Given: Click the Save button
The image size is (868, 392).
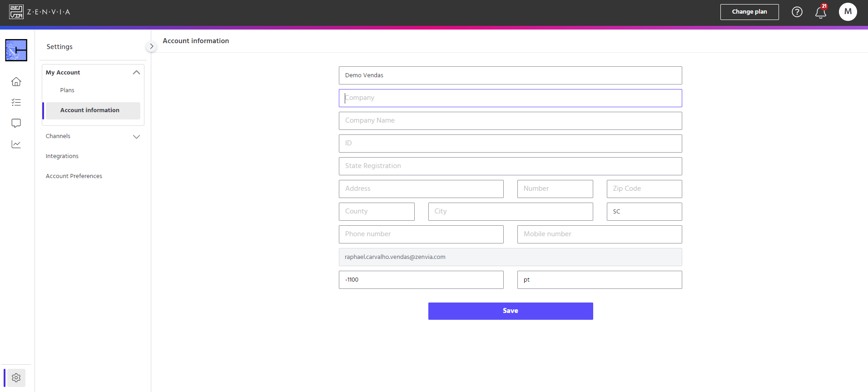Looking at the screenshot, I should 511,311.
